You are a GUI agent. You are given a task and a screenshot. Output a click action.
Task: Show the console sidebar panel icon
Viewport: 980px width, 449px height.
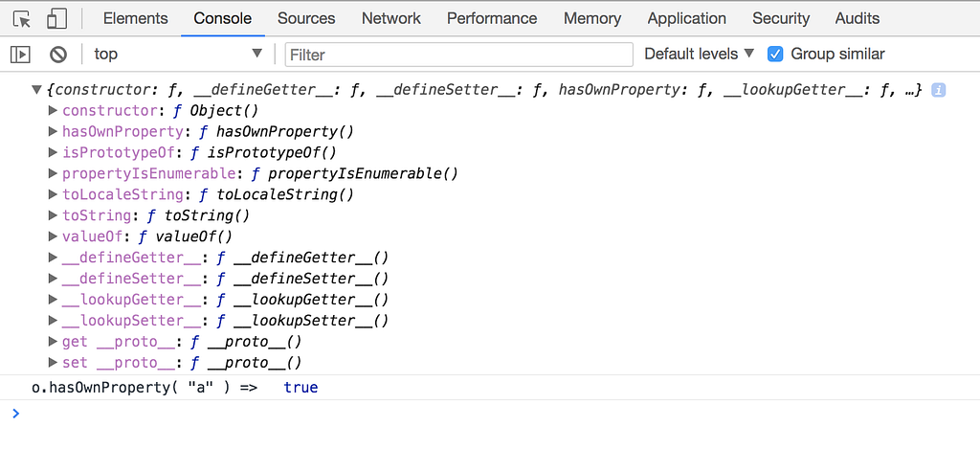[20, 55]
